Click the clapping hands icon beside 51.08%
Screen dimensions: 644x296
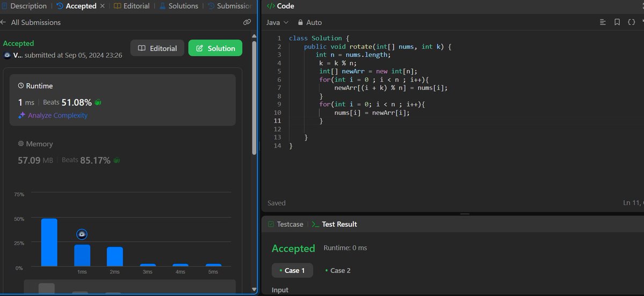(98, 102)
